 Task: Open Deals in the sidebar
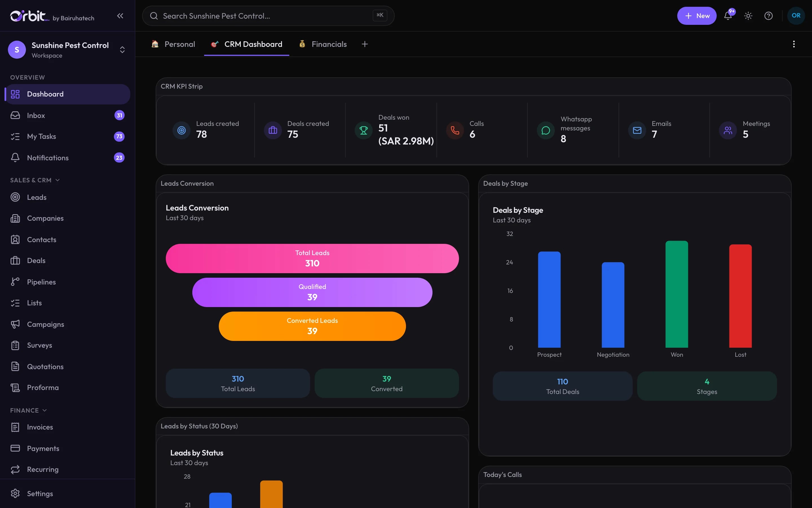pos(67,261)
